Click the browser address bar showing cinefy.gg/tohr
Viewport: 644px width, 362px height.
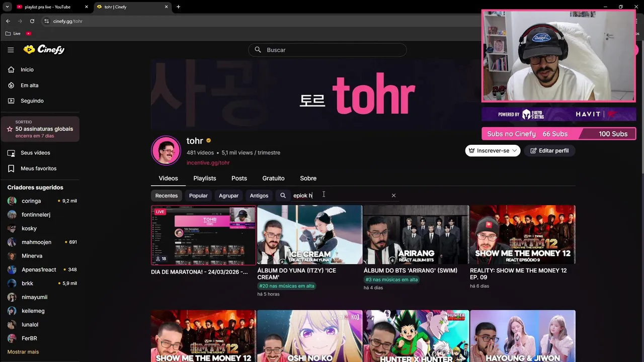68,21
